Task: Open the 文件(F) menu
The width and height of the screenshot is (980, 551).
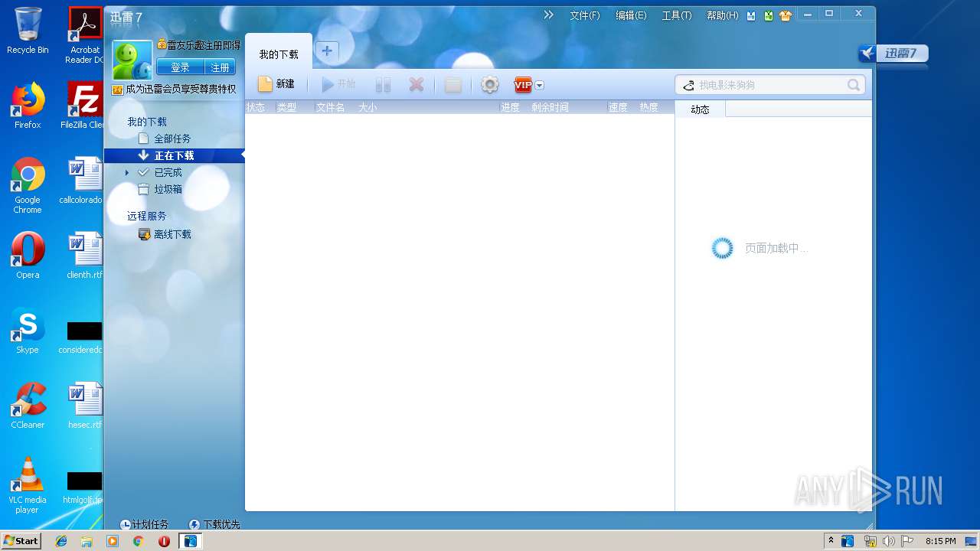Action: tap(585, 15)
